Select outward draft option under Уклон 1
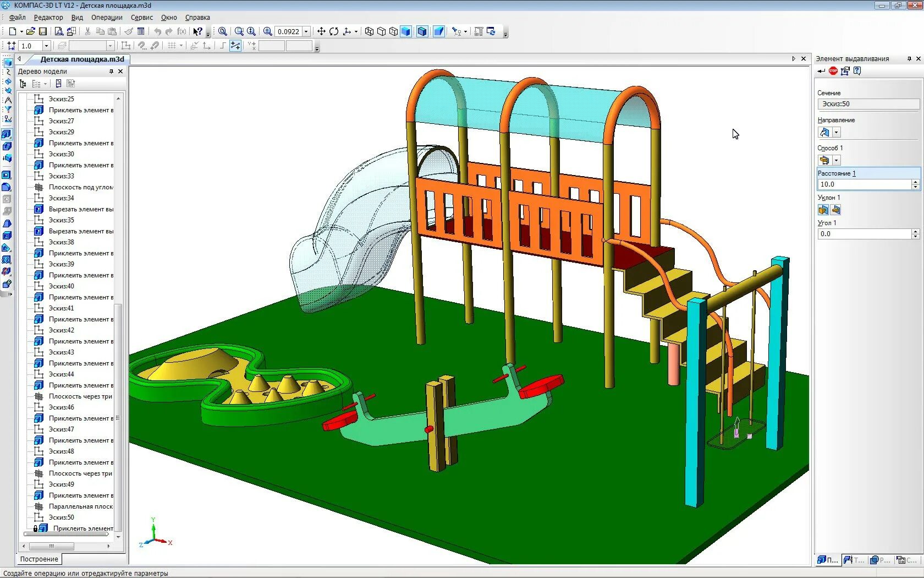The image size is (924, 578). click(x=823, y=210)
